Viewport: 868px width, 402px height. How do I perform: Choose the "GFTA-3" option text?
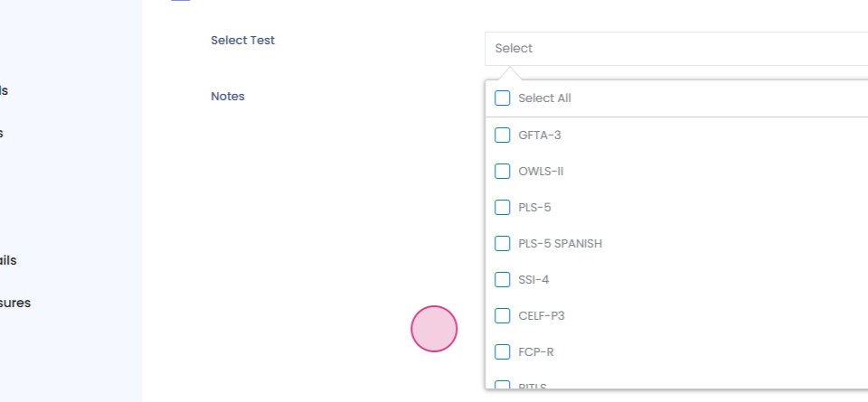click(540, 135)
